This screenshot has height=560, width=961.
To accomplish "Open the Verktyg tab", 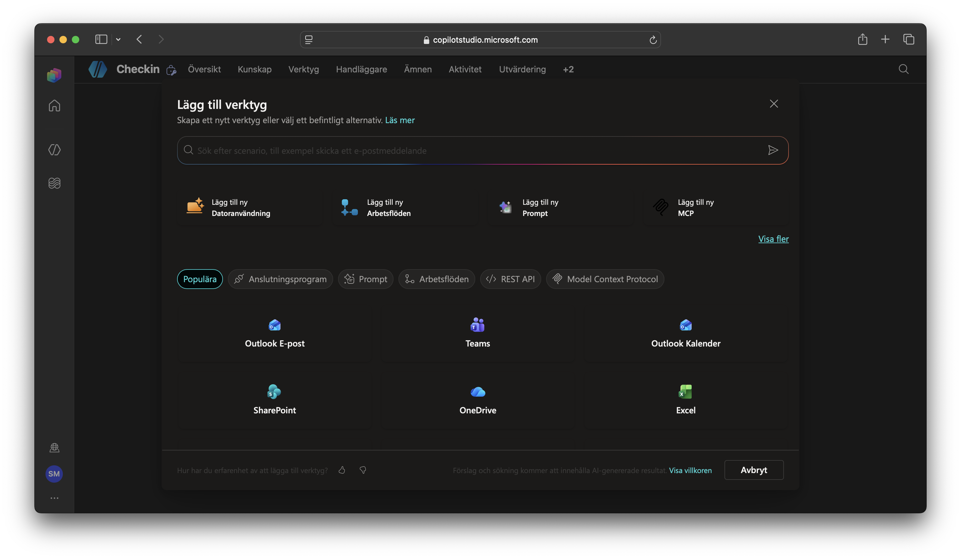I will pos(303,69).
